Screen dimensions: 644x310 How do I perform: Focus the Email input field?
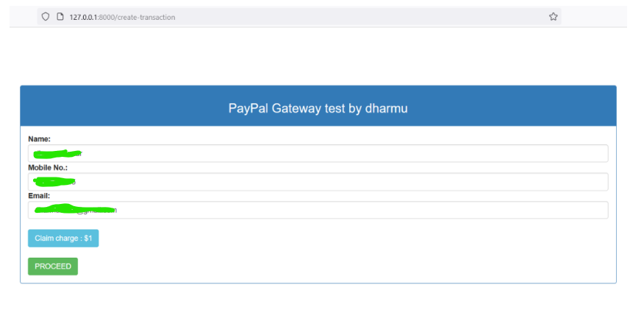[318, 210]
